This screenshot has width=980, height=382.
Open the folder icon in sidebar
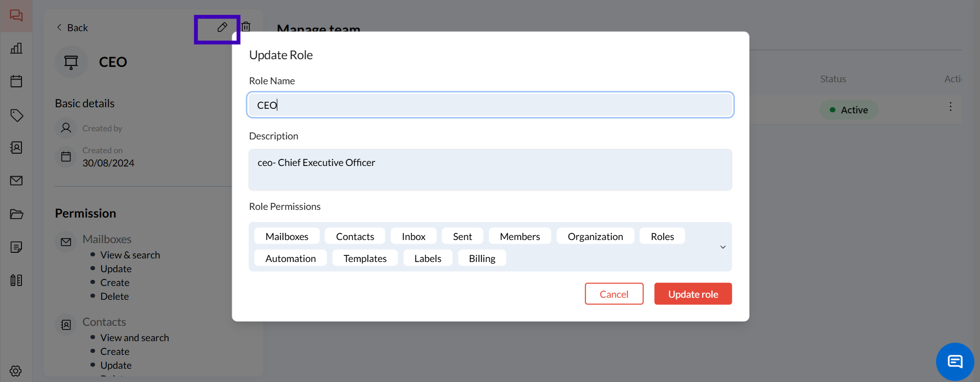[x=16, y=214]
